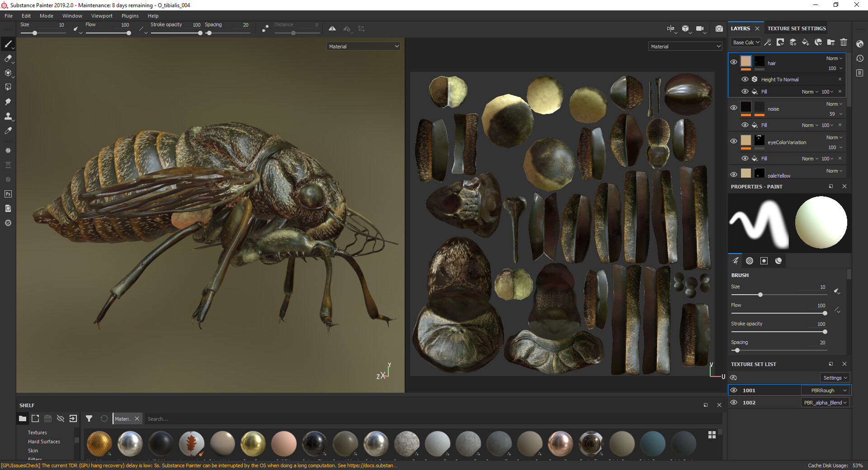Toggle visibility of texture set 1002

coord(734,403)
